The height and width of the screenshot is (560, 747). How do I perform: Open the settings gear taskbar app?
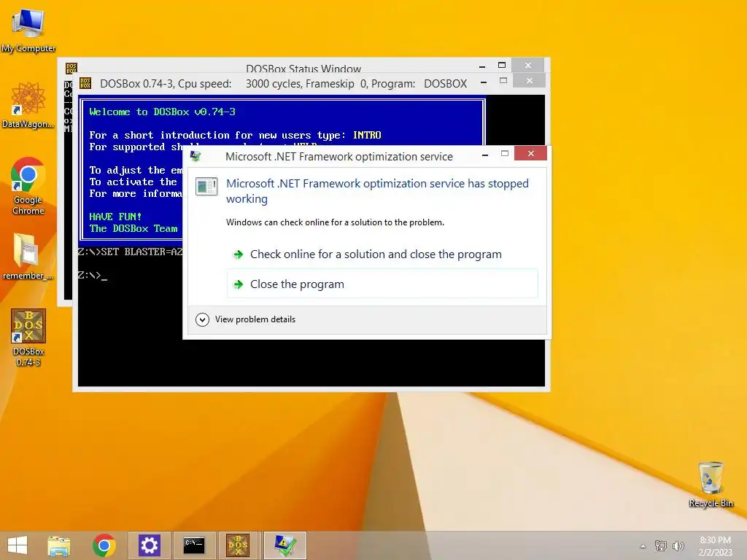pyautogui.click(x=149, y=545)
